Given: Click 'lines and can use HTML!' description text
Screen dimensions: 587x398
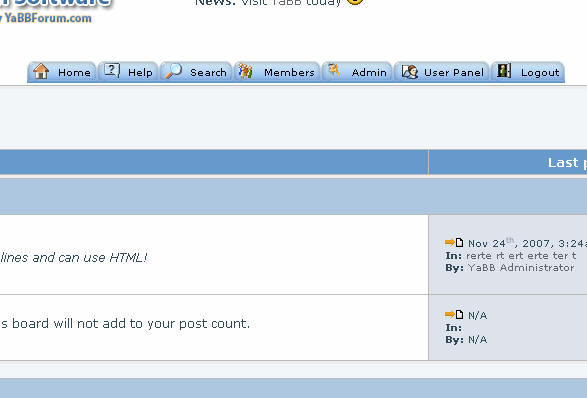Looking at the screenshot, I should point(74,258).
